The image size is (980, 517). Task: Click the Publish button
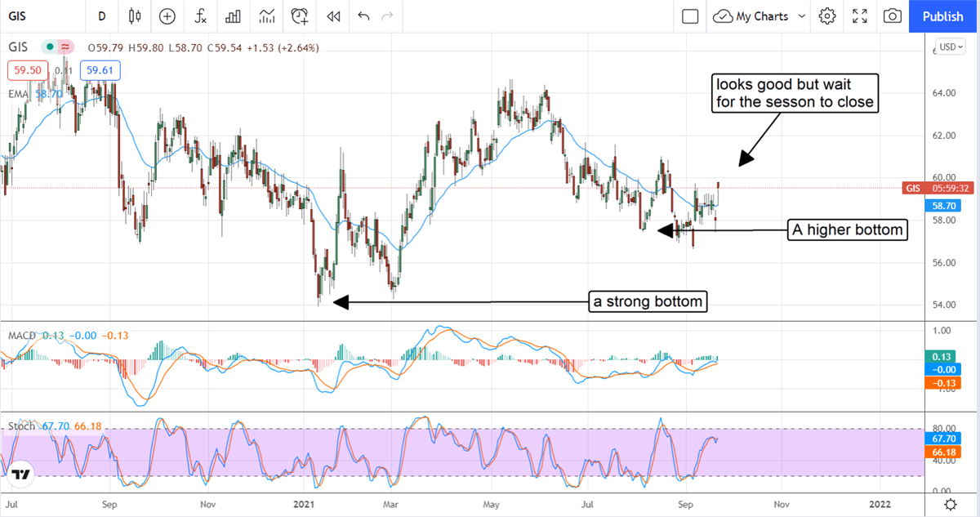(x=942, y=16)
